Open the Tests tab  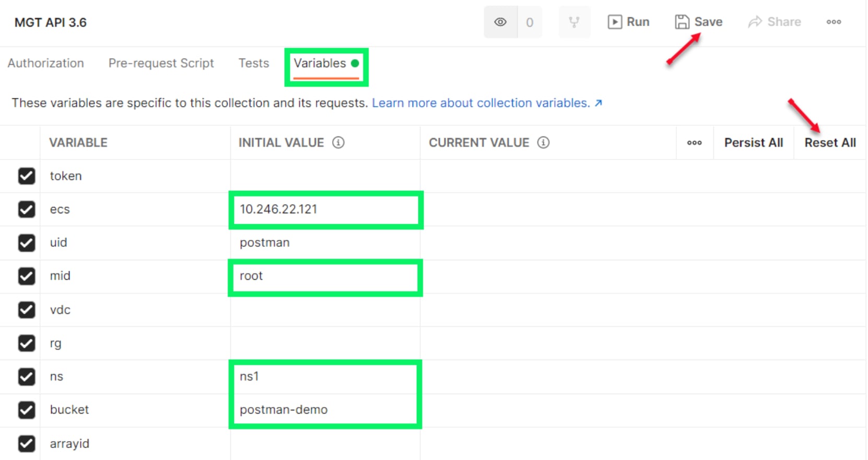click(x=254, y=63)
